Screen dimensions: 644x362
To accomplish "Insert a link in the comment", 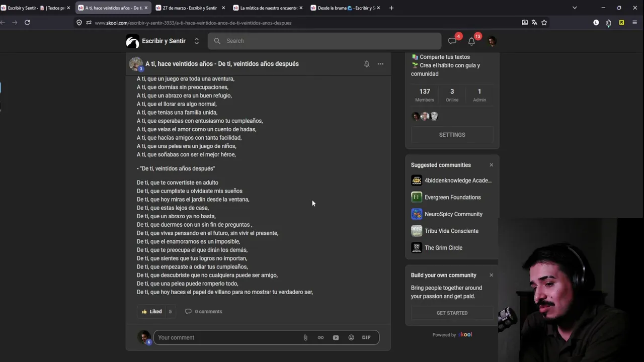I will tap(320, 337).
